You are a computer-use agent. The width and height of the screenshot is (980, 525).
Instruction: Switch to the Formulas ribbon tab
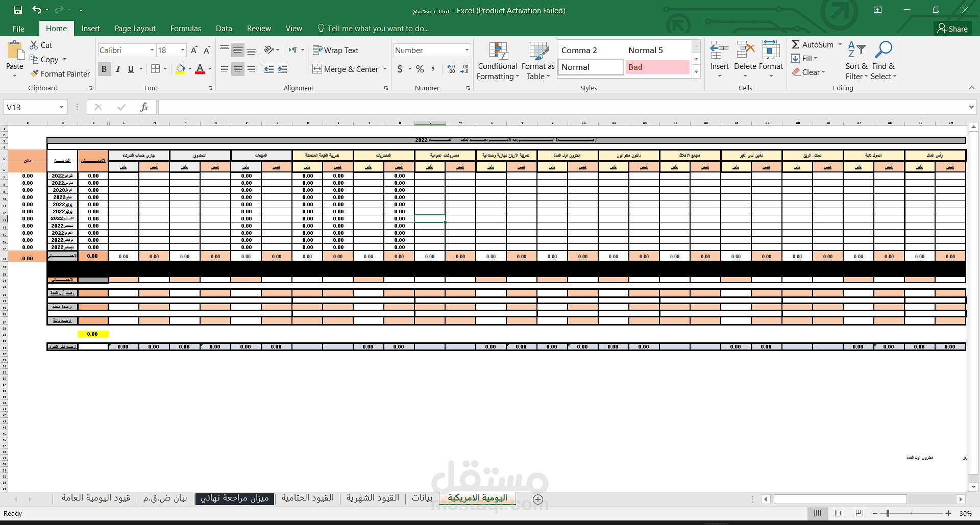point(185,28)
